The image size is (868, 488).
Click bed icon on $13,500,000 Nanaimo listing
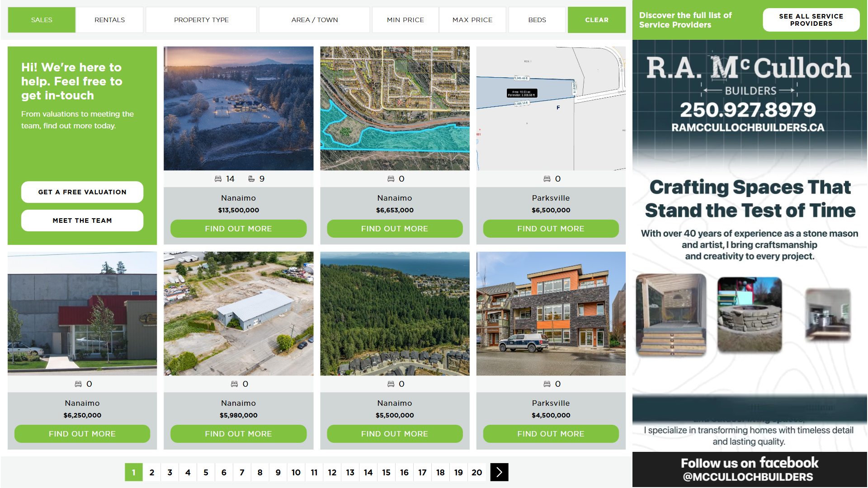[218, 179]
